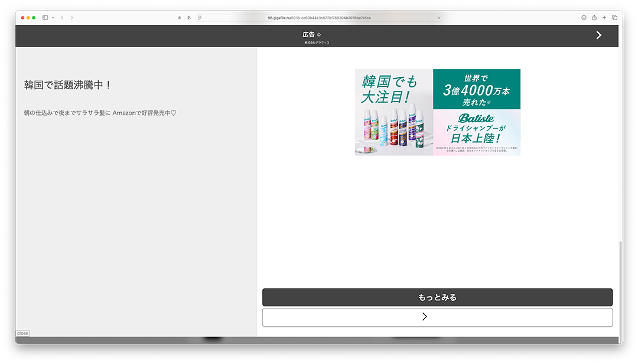Screen dimensions: 638x364
Task: Click the white arrow button below もっとみる
Action: click(437, 317)
